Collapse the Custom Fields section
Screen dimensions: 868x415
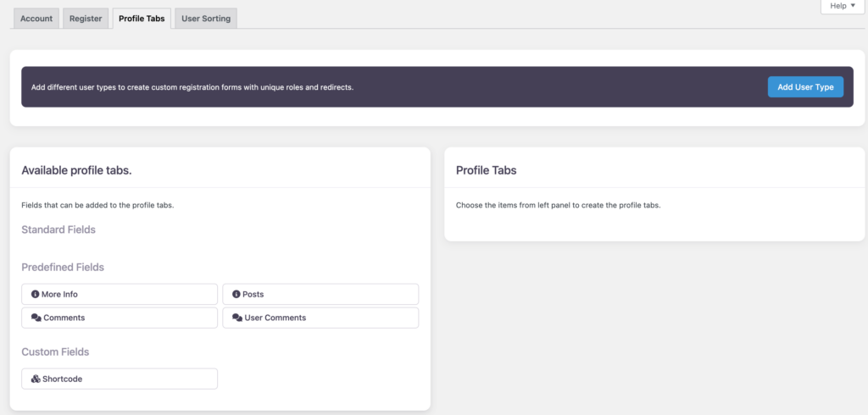(55, 352)
